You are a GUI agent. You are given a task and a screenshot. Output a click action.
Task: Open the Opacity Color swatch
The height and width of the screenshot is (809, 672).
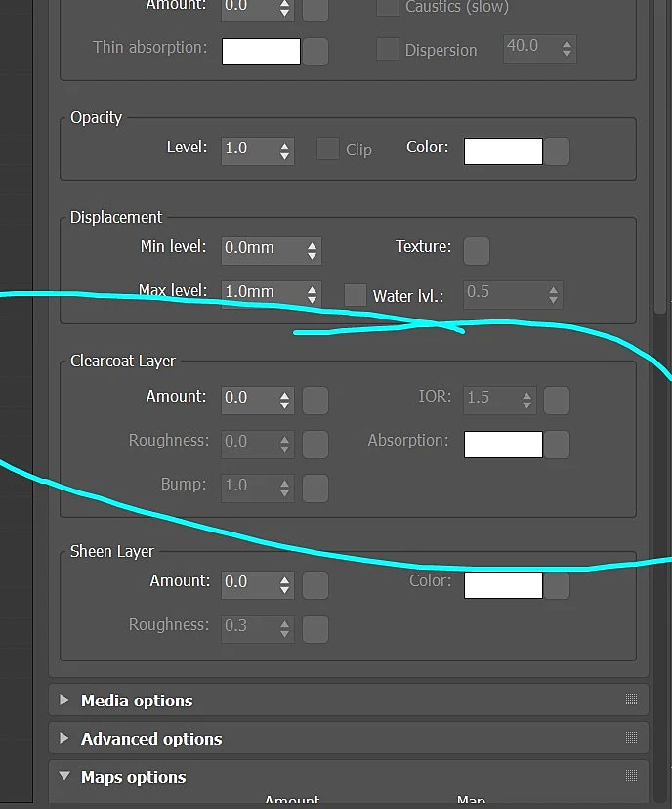pyautogui.click(x=503, y=151)
